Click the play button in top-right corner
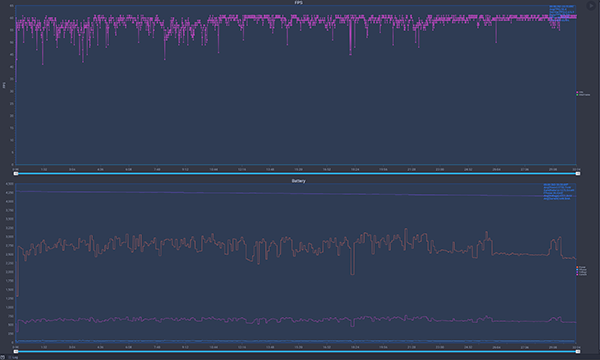Screen dimensions: 600x360 pyautogui.click(x=591, y=6)
